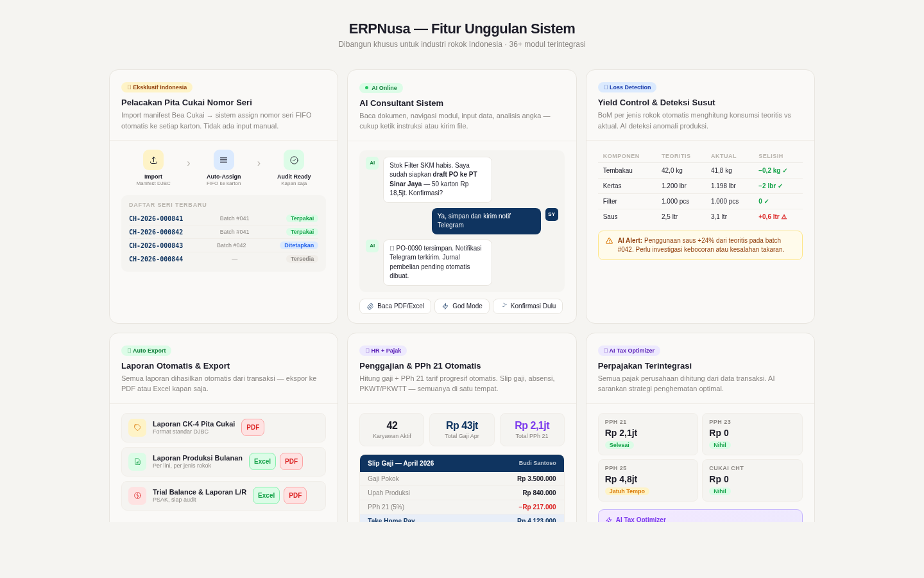
Task: Click the Filter aktual value 1.000 pcs
Action: point(724,202)
